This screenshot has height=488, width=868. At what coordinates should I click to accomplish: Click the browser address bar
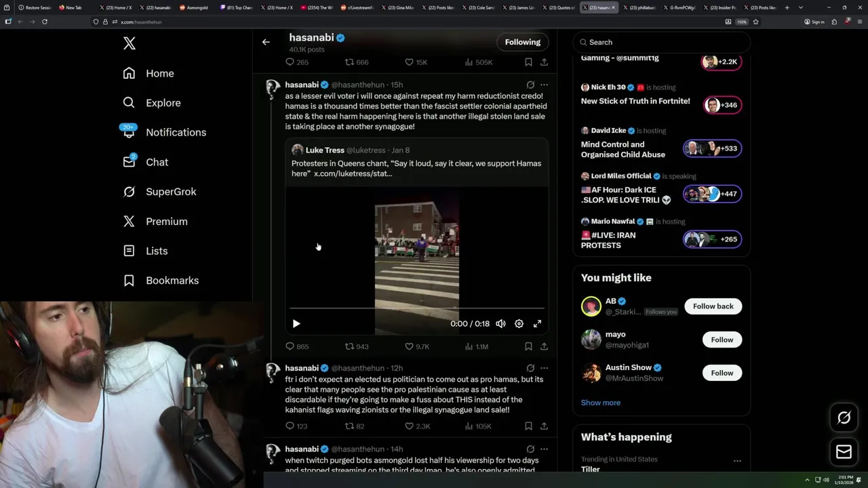(x=407, y=22)
